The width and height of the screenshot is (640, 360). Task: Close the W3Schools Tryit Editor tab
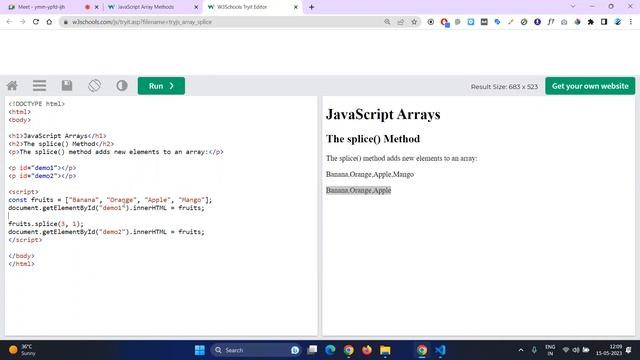click(x=296, y=7)
